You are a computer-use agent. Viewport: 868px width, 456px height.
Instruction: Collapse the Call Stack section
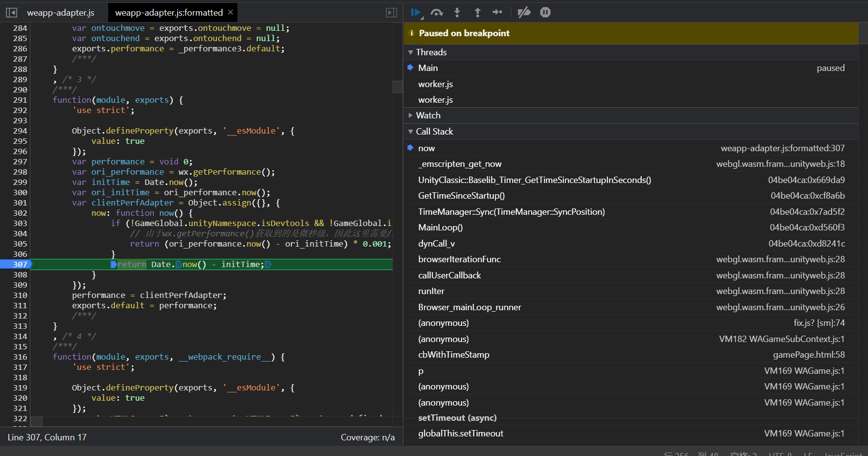(x=411, y=132)
